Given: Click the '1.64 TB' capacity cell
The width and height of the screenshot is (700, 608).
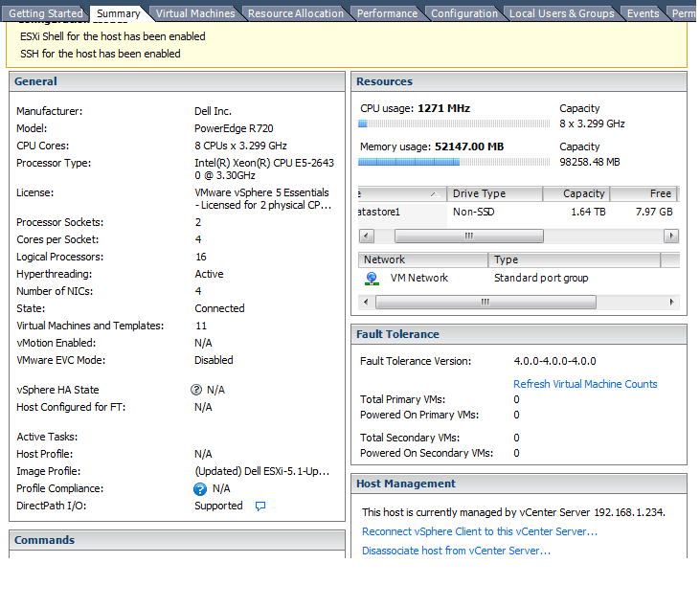Looking at the screenshot, I should tap(588, 212).
